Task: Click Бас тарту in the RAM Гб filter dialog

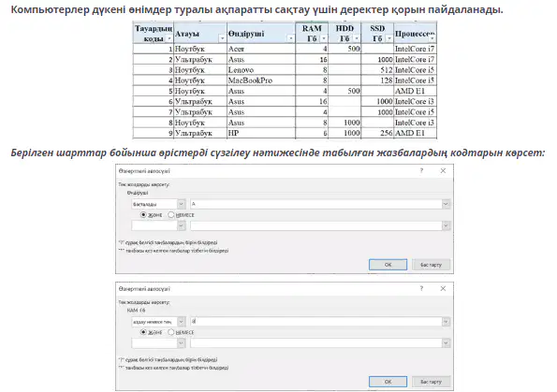Action: pyautogui.click(x=431, y=382)
